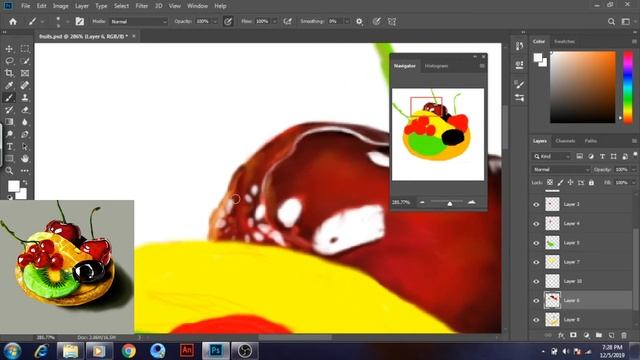Open brush Opacity slider dropdown arrow

click(215, 22)
